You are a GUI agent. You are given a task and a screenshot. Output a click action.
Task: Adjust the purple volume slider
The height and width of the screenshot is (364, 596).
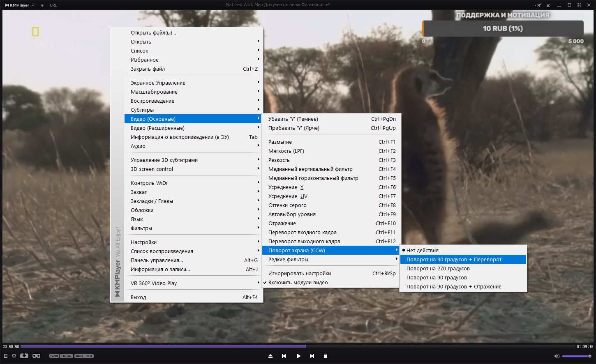[577, 356]
